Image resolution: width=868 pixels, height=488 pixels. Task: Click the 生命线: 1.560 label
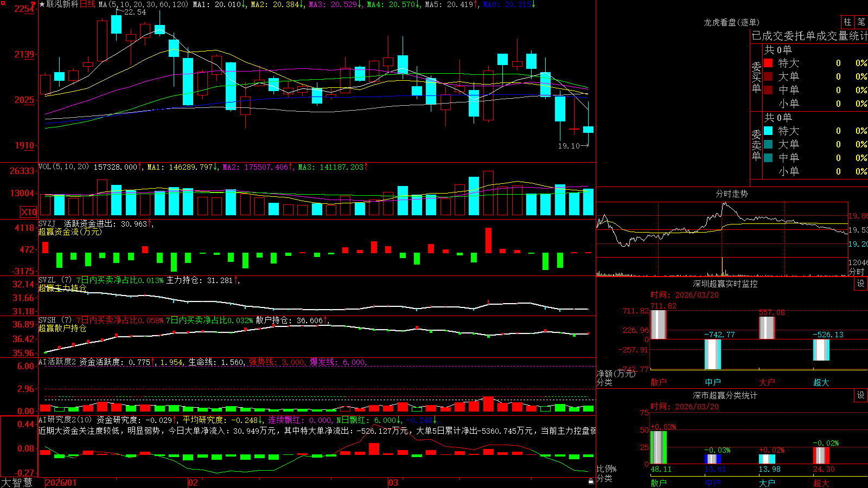point(216,362)
